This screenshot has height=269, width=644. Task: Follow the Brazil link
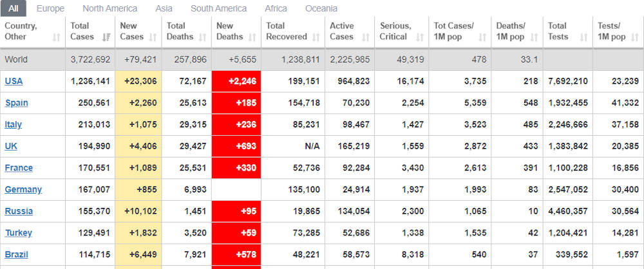click(16, 254)
